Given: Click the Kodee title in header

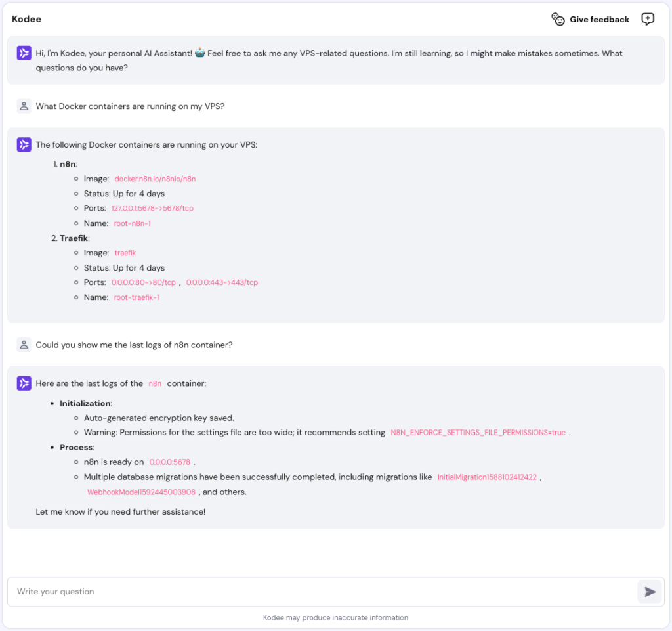Looking at the screenshot, I should [26, 19].
